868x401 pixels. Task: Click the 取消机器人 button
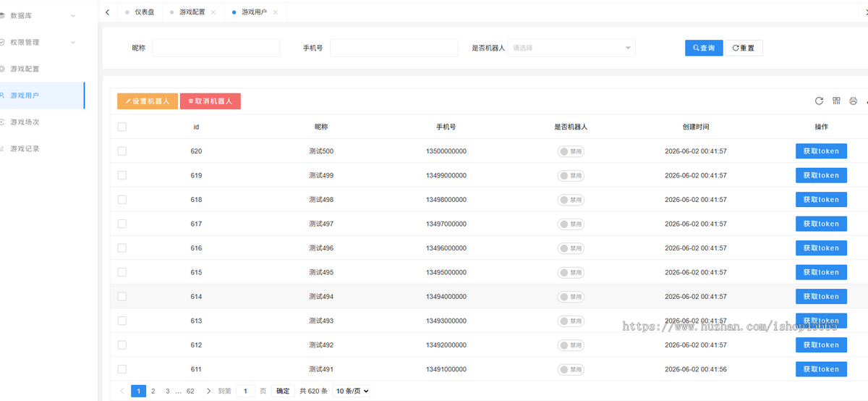[x=210, y=101]
